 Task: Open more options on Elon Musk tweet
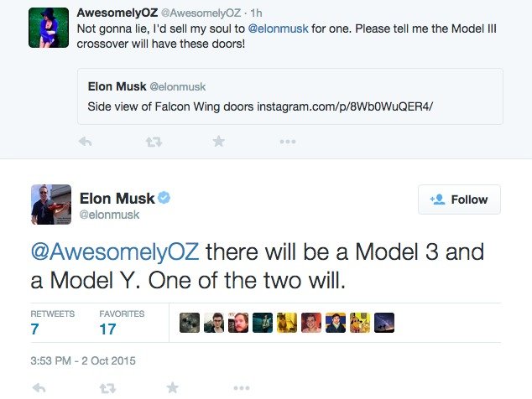pos(242,388)
